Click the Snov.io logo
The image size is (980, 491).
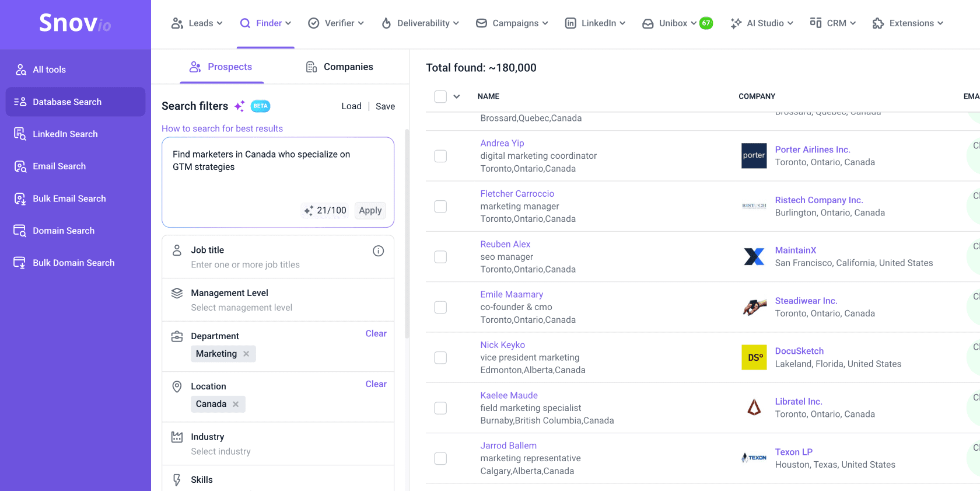[x=75, y=23]
